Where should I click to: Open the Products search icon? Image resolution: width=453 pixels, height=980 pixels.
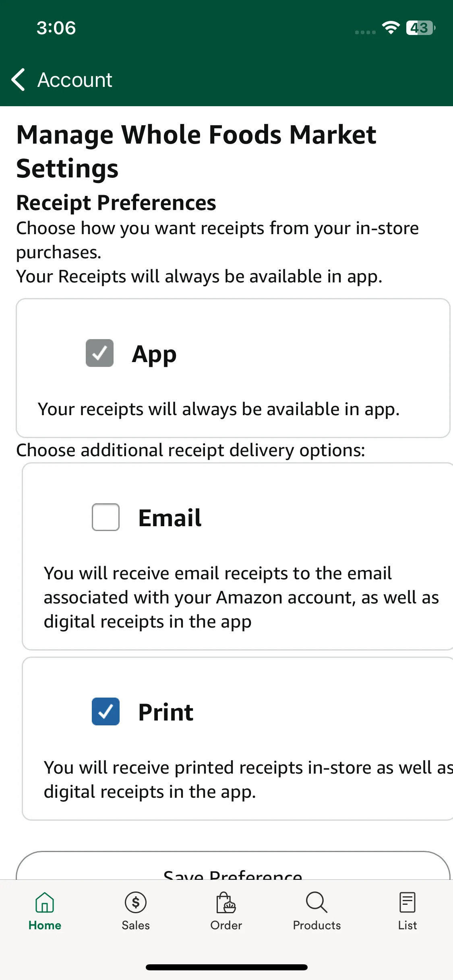(x=316, y=902)
